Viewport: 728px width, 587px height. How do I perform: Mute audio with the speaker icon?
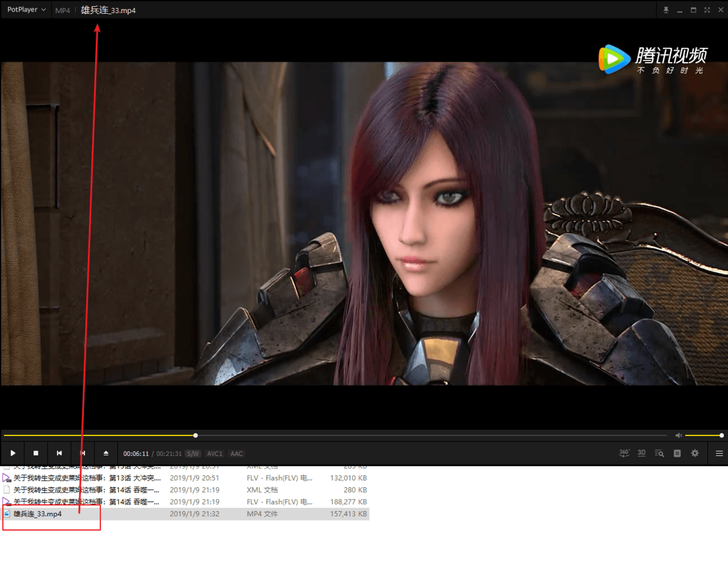tap(678, 436)
